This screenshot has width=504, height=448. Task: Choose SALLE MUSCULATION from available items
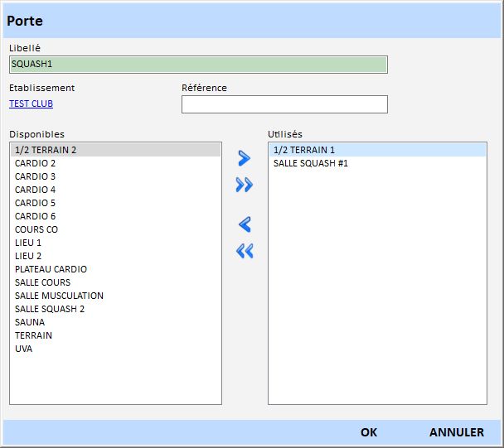(x=59, y=296)
